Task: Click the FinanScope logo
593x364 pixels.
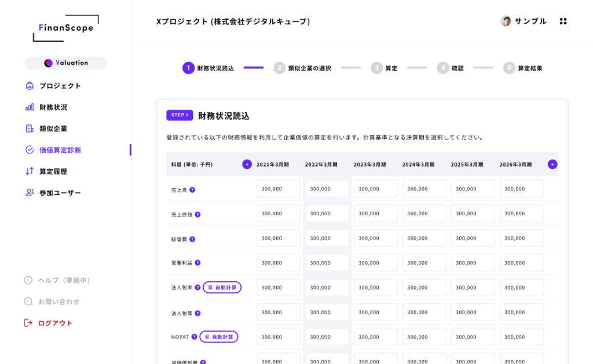Action: (65, 28)
